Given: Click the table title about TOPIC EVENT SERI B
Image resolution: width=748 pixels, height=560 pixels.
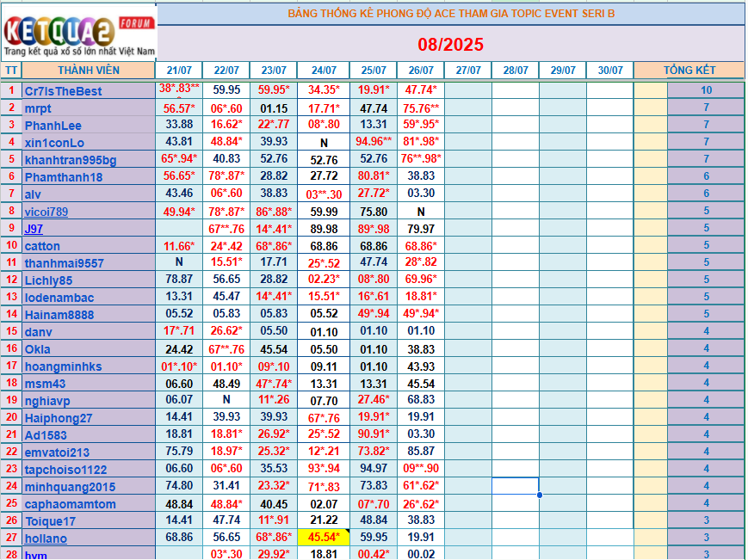Looking at the screenshot, I should [x=451, y=14].
